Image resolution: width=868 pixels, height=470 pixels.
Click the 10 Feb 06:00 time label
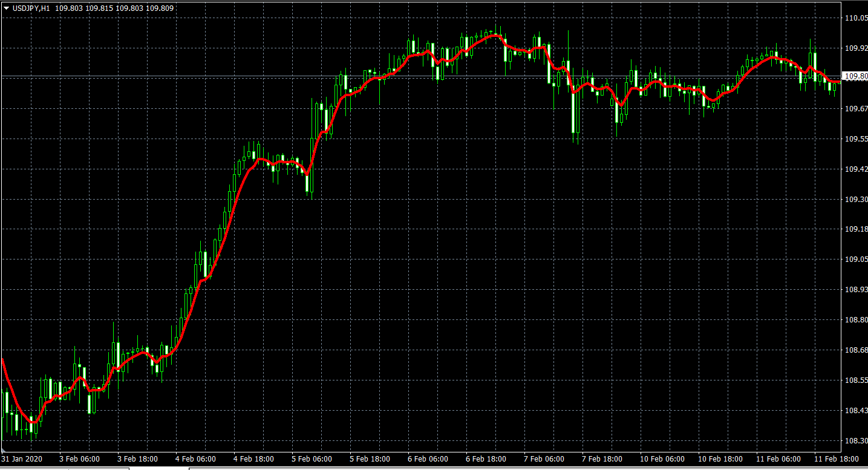(x=662, y=459)
